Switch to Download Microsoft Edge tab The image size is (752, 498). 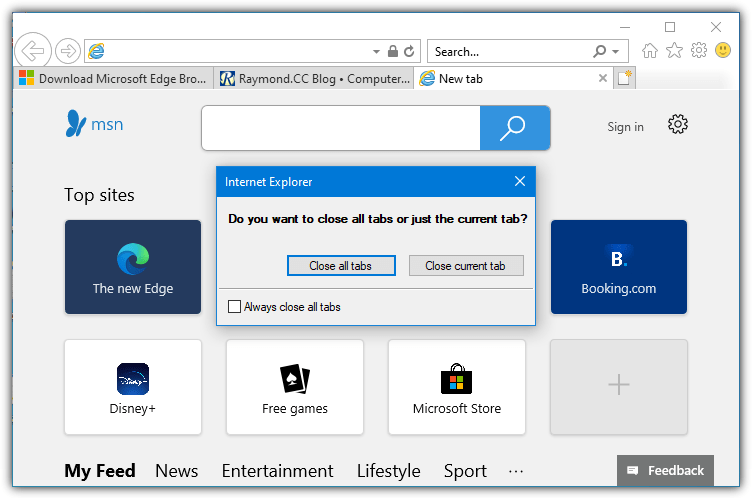point(113,79)
